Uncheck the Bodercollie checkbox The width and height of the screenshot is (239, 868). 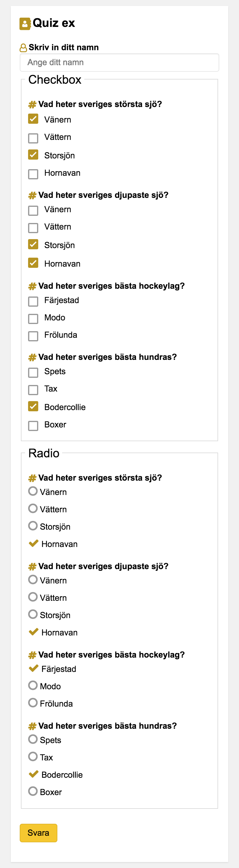[x=33, y=407]
